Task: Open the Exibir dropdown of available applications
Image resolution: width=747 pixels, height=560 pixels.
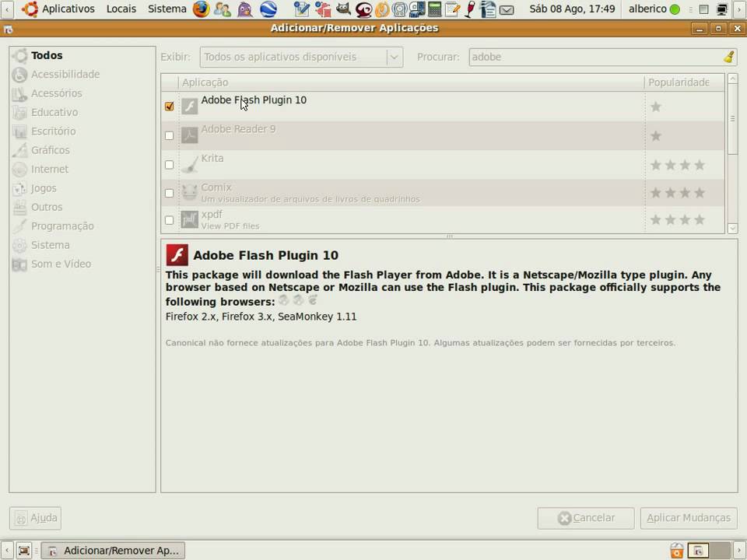Action: pyautogui.click(x=301, y=57)
